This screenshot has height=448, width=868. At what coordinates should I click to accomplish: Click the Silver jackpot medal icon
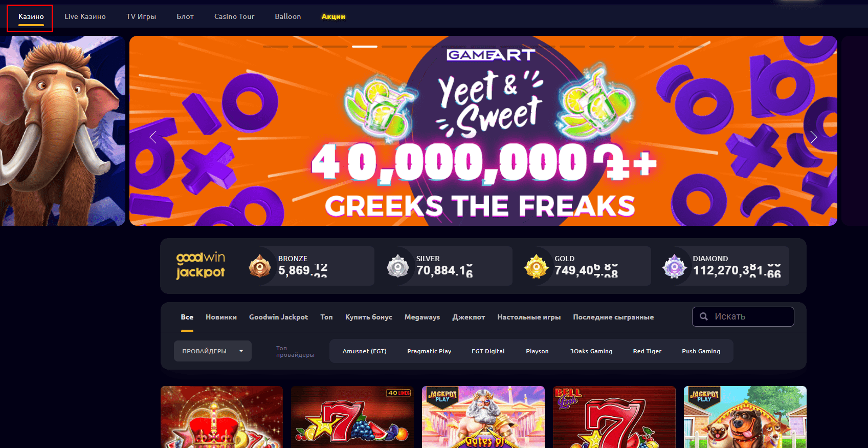tap(398, 266)
